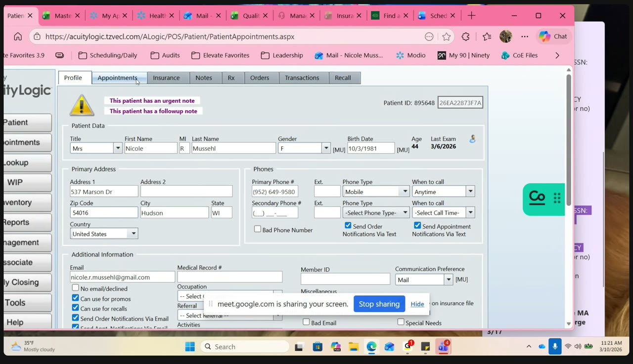The height and width of the screenshot is (364, 633).
Task: Check the No email/declined checkbox
Action: pyautogui.click(x=75, y=287)
